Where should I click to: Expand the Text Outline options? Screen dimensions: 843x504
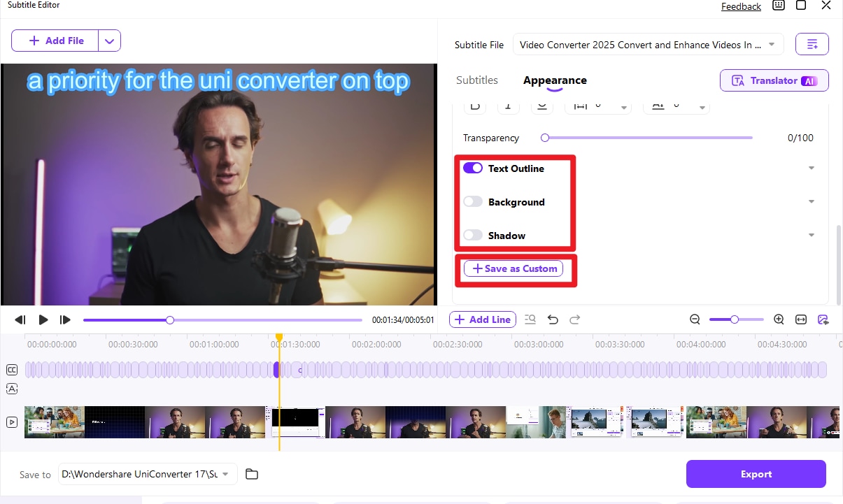(811, 168)
